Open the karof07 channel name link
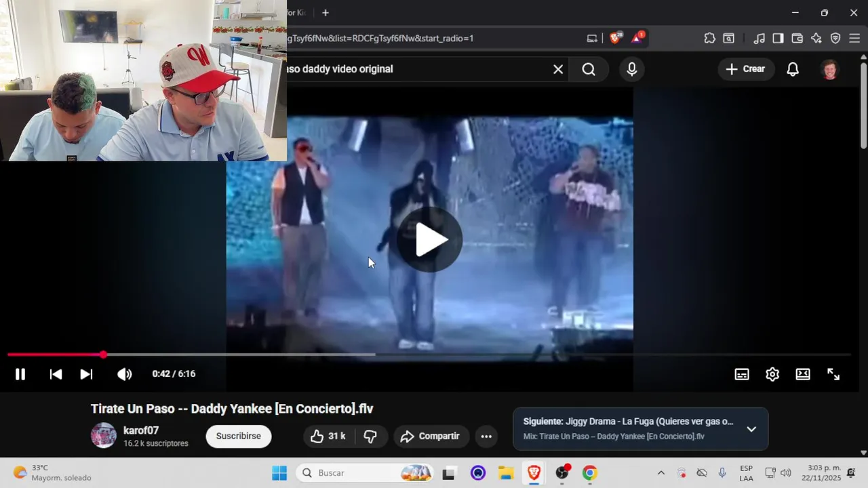 pyautogui.click(x=141, y=430)
